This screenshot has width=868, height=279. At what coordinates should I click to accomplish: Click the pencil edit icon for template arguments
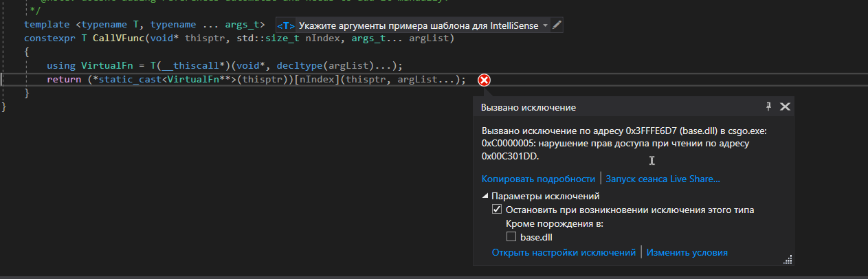pyautogui.click(x=557, y=25)
